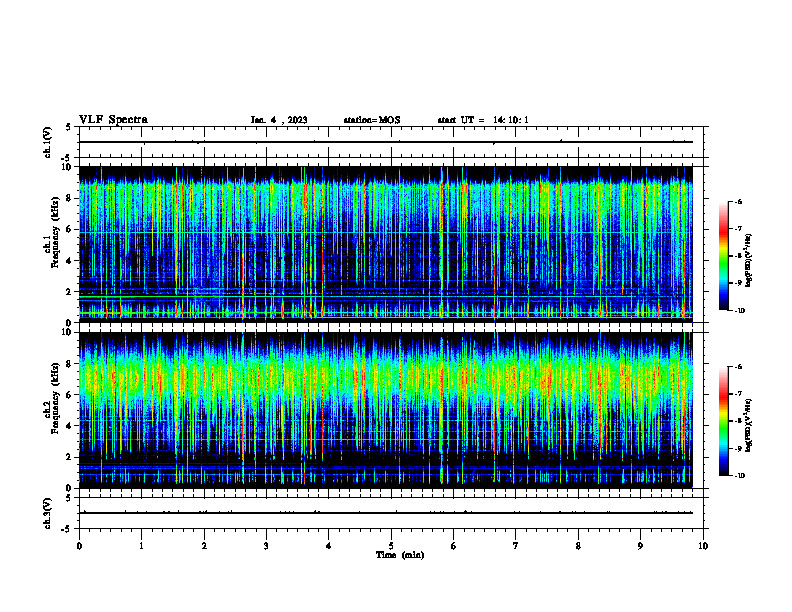792x612 pixels.
Task: Click time axis tick label '4'
Action: pos(329,546)
